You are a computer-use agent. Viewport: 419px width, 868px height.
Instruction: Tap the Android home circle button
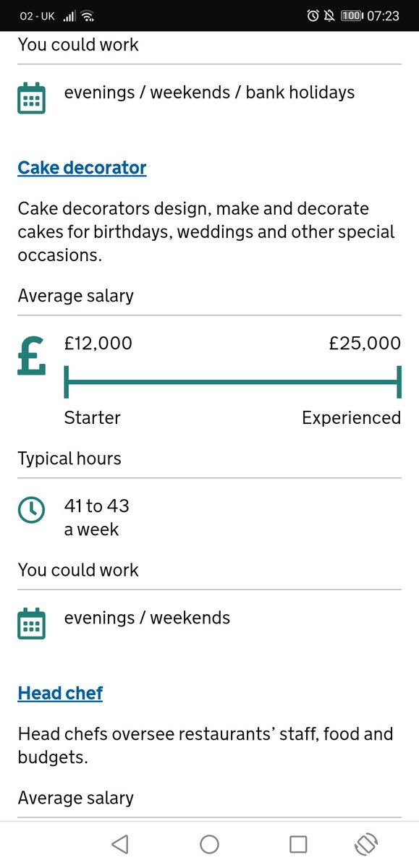209,844
